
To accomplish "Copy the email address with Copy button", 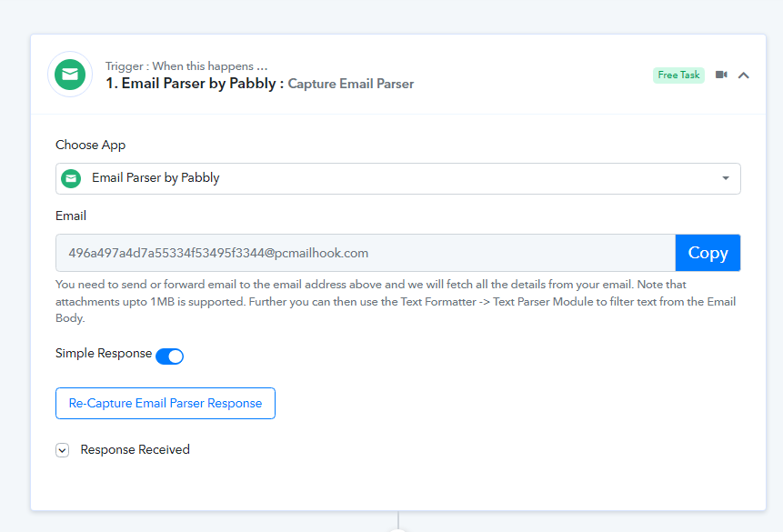I will (708, 253).
